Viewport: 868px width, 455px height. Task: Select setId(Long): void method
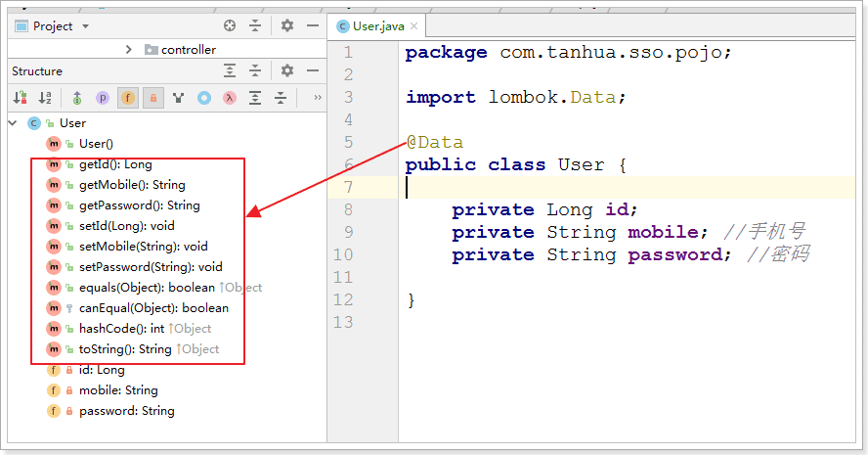coord(127,226)
